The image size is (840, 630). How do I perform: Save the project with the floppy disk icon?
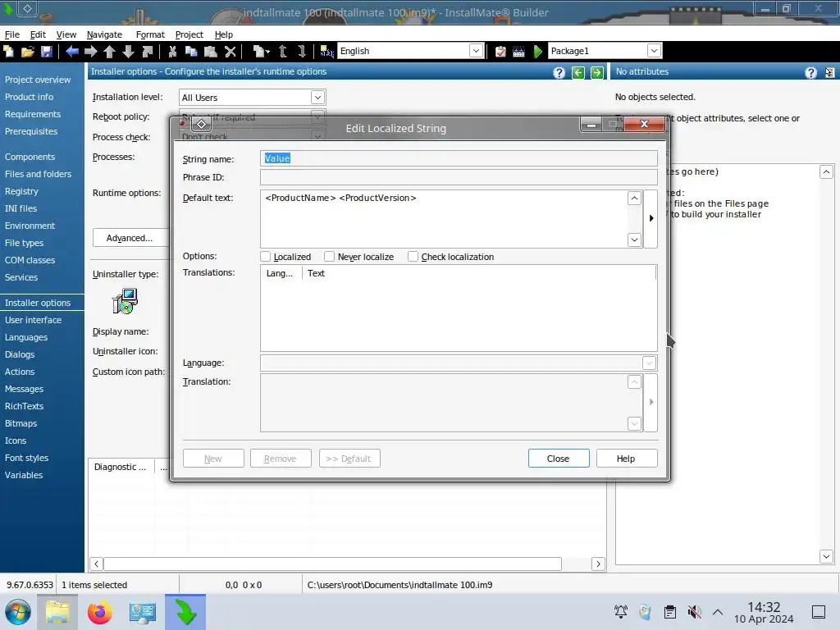pos(47,52)
